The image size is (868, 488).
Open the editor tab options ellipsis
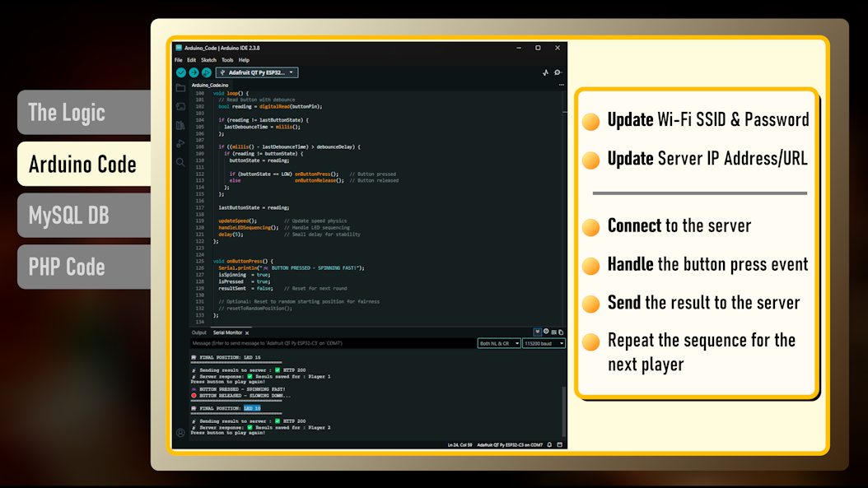point(562,86)
